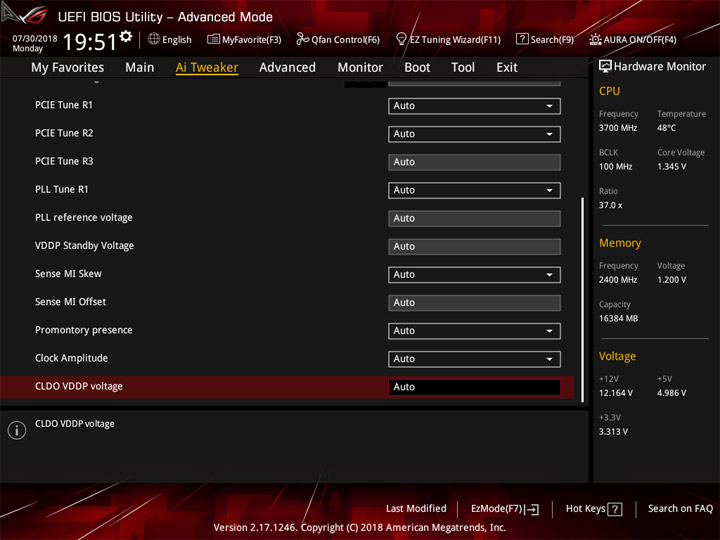Select the VDDP Standby Voltage label
Image resolution: width=720 pixels, height=540 pixels.
(x=84, y=246)
